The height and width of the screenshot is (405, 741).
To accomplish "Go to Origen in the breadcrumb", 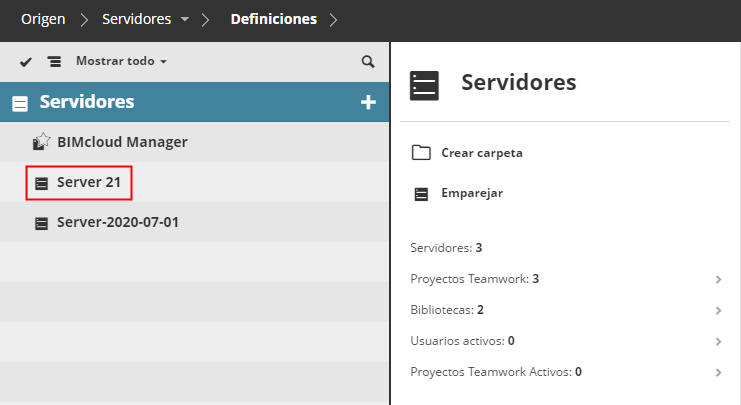I will [43, 19].
